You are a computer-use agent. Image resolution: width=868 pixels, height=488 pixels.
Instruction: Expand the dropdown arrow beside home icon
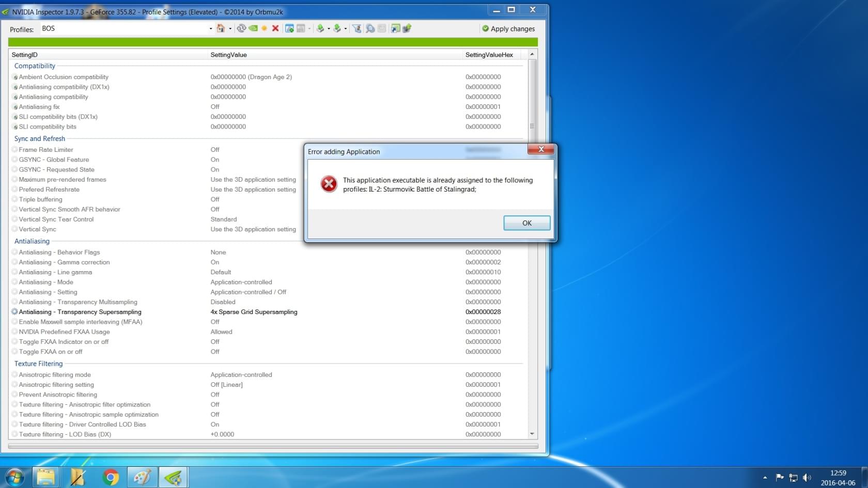[x=230, y=29]
